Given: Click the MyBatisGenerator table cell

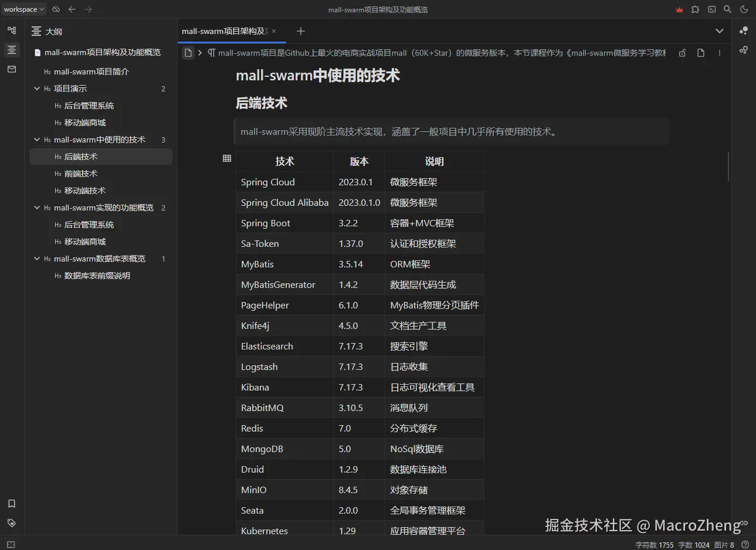Looking at the screenshot, I should point(284,284).
